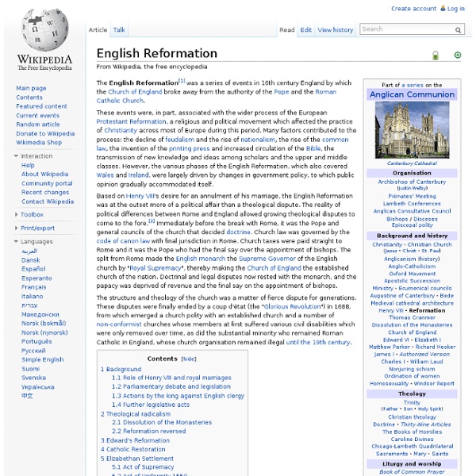The width and height of the screenshot is (476, 476).
Task: Jump to 4 Catholic Restoration
Action: point(133,449)
